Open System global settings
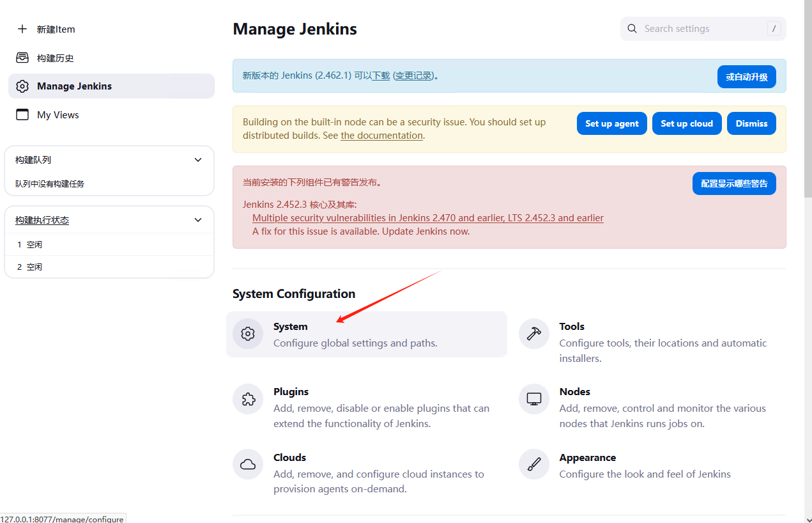 pos(367,334)
